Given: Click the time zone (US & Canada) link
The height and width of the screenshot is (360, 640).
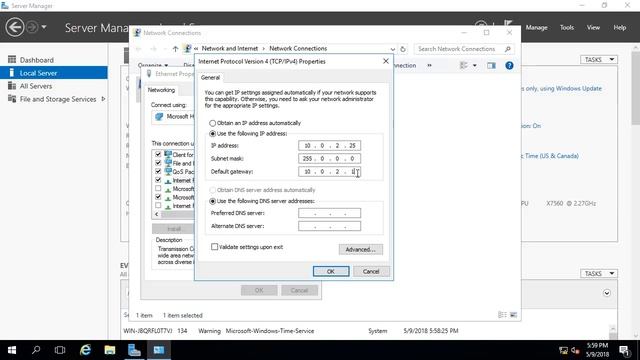Looking at the screenshot, I should 550,156.
